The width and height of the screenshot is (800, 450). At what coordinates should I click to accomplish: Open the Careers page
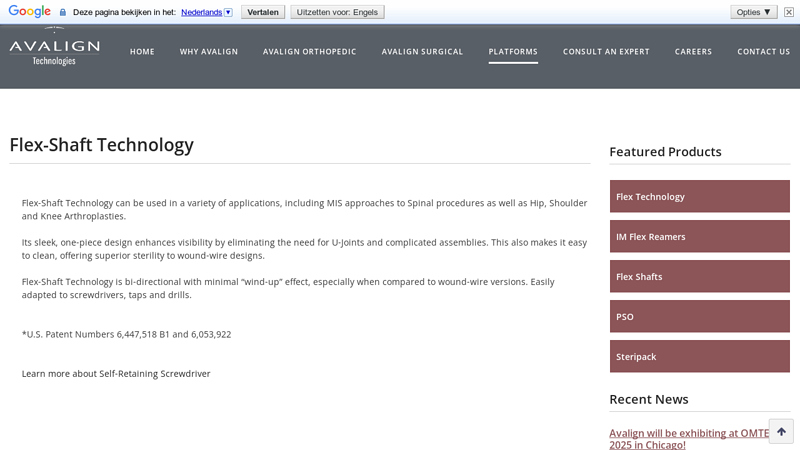click(x=693, y=52)
